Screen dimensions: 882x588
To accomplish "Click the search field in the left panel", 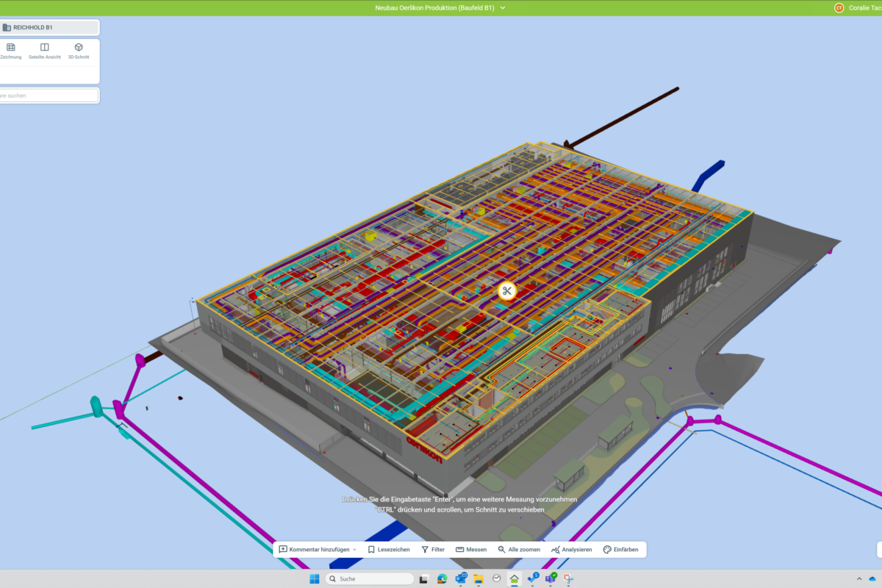I will [x=48, y=96].
